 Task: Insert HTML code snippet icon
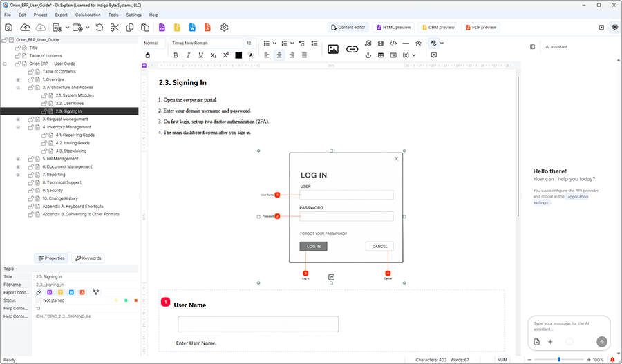[393, 44]
